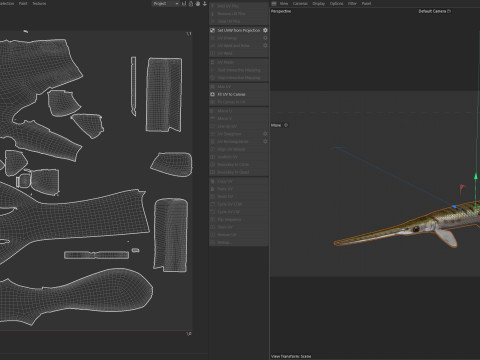Click the lock icon beside Project dropdown
Image resolution: width=480 pixels, height=360 pixels.
click(x=191, y=4)
